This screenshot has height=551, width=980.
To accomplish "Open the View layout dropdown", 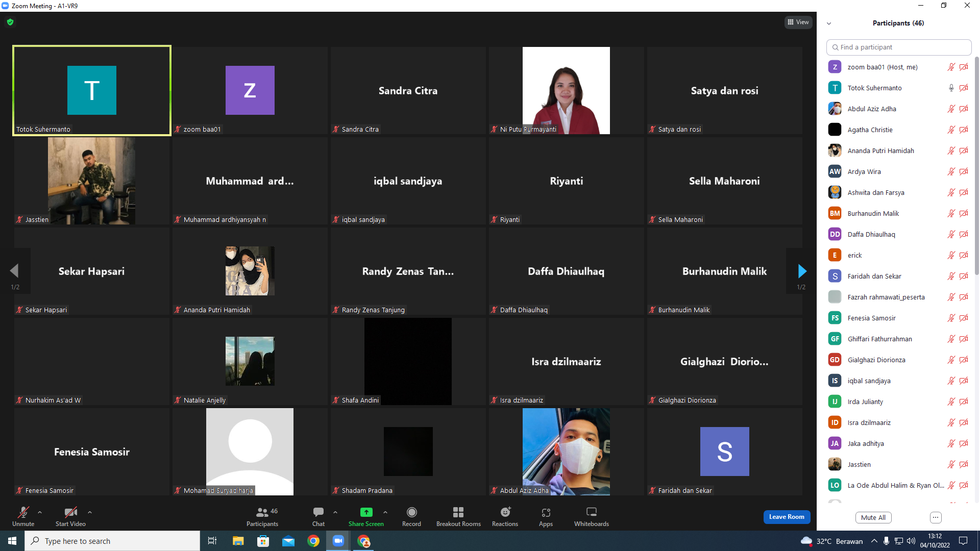I will coord(798,22).
